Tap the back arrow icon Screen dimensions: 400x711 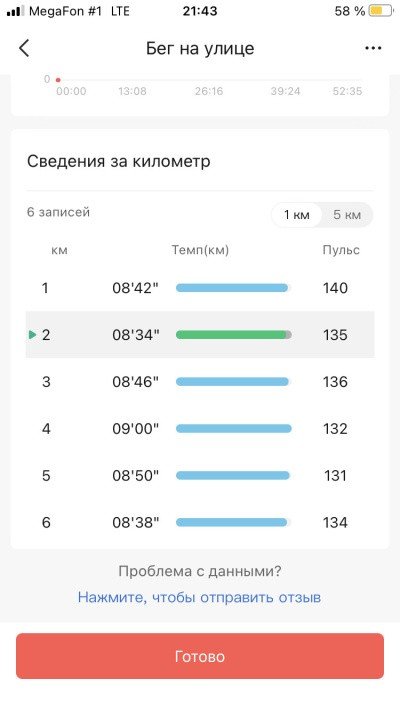24,48
